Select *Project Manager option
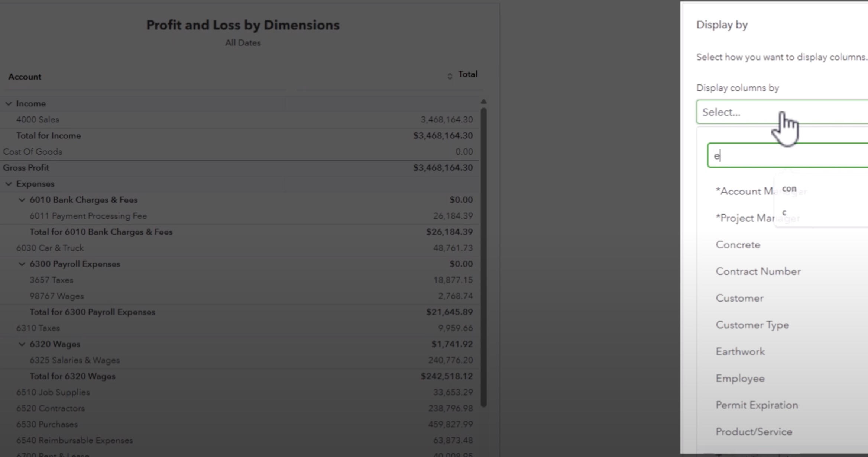This screenshot has height=457, width=868. 743,218
